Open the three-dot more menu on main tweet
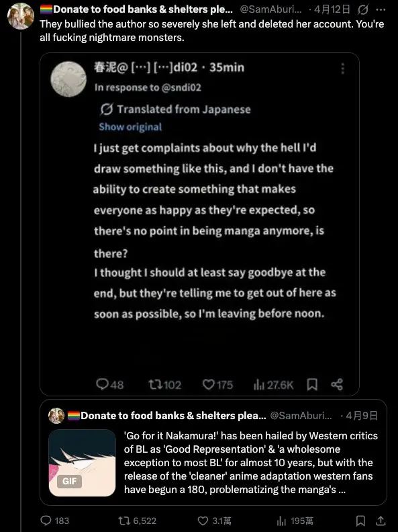 click(x=381, y=10)
